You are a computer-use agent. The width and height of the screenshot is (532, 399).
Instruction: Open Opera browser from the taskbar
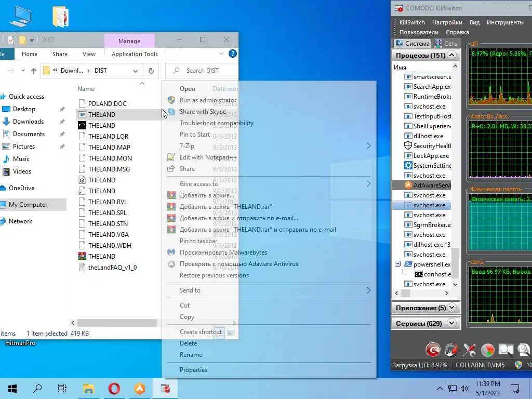114,389
